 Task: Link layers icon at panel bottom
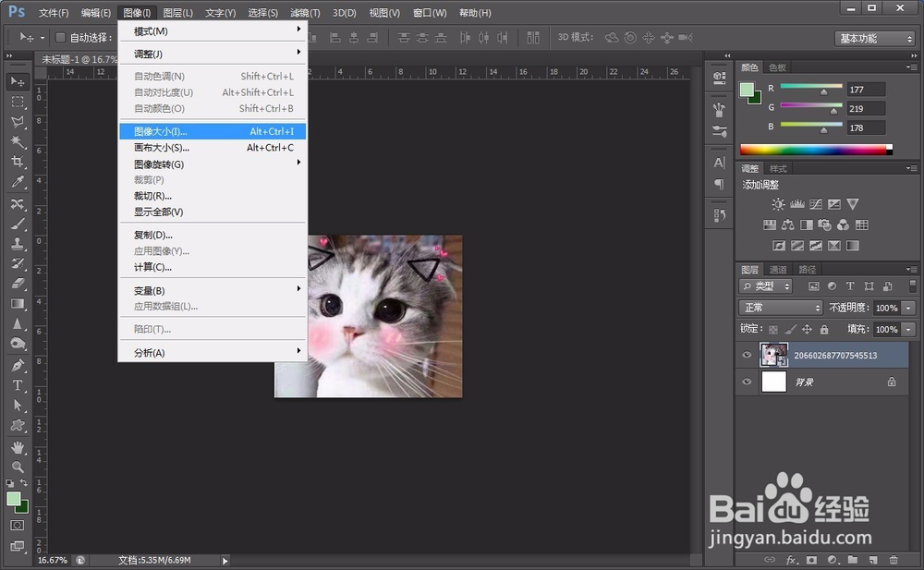pos(771,560)
